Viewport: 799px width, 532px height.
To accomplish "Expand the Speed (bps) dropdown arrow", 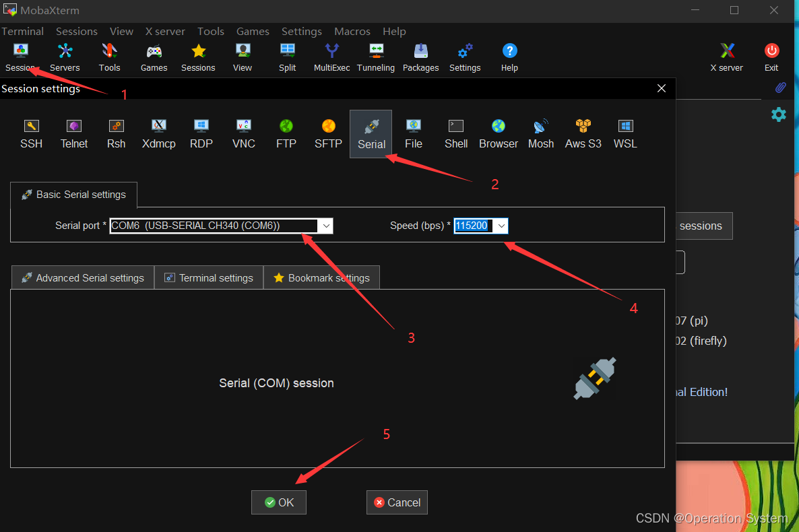I will 501,226.
